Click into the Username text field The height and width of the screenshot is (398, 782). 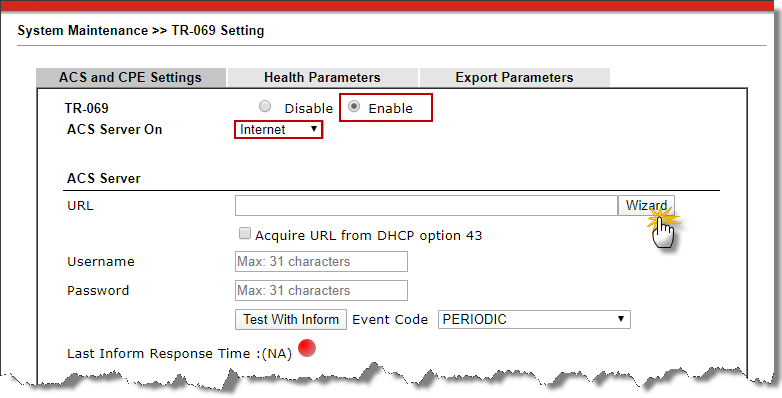pyautogui.click(x=321, y=261)
